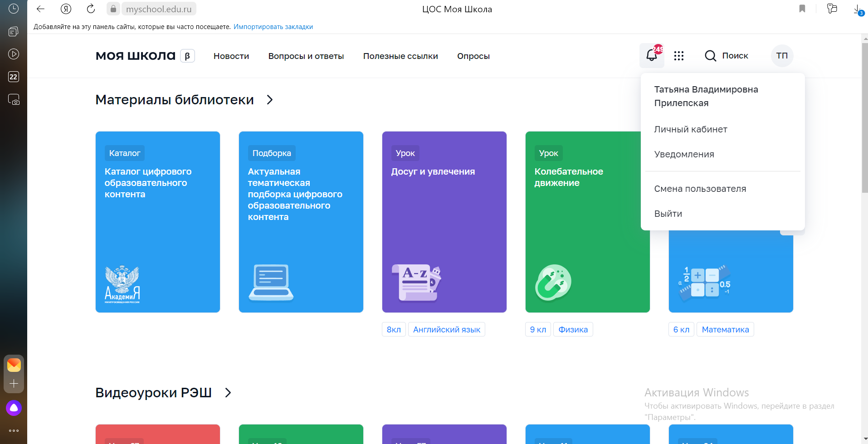Expand Материалы библиотеки chevron arrow
868x444 pixels.
270,100
